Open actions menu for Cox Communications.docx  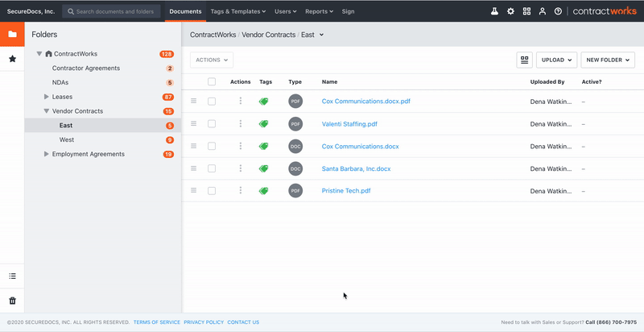click(240, 146)
